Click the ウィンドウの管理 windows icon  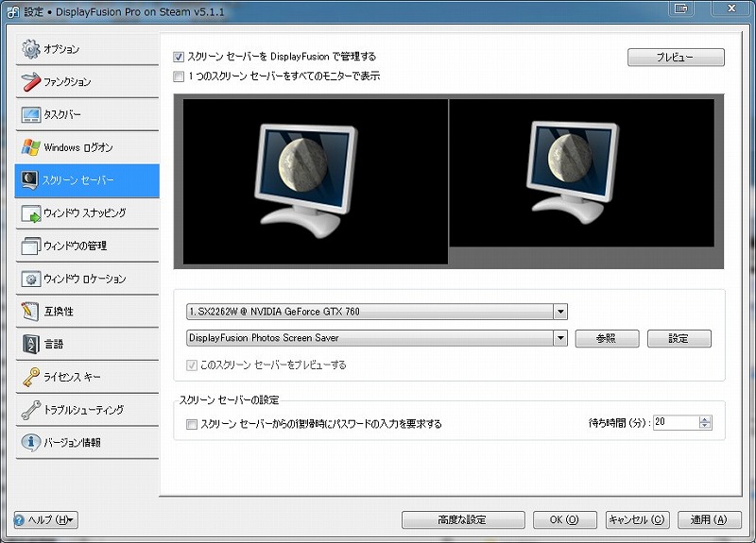pos(31,246)
